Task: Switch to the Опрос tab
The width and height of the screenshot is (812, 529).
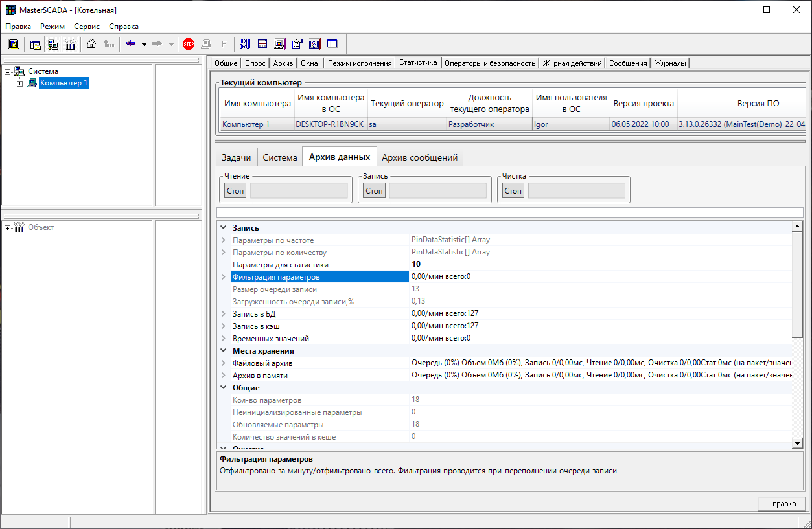Action: pyautogui.click(x=255, y=63)
